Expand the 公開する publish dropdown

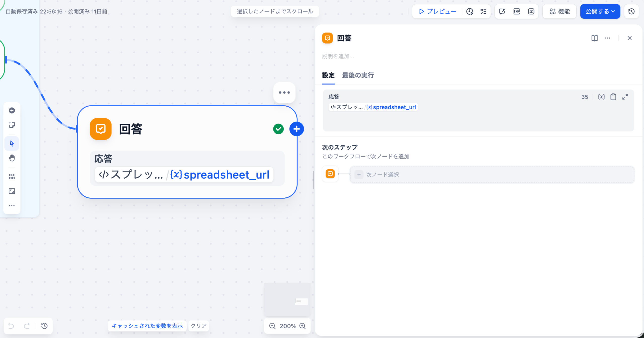600,11
